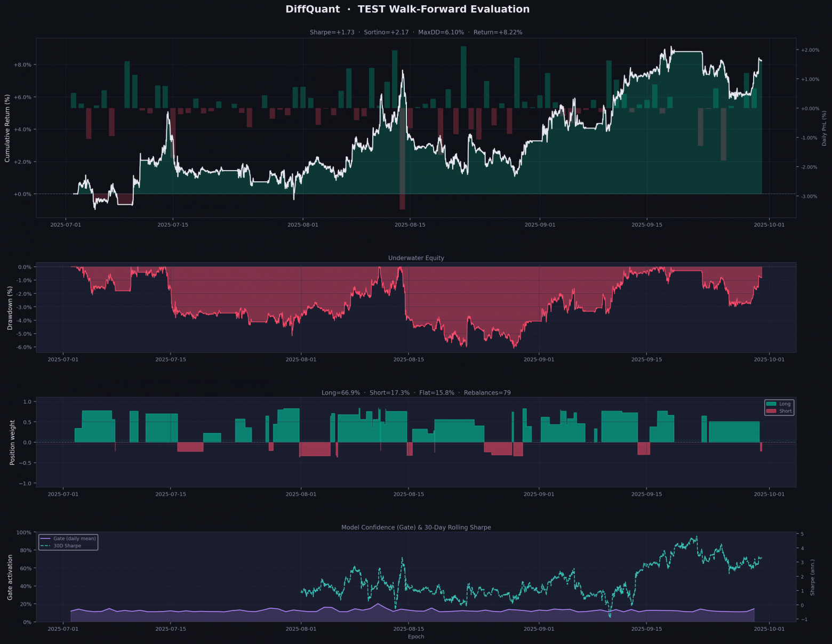Viewport: 832px width, 644px height.
Task: Click the Epoch axis label
Action: click(416, 636)
